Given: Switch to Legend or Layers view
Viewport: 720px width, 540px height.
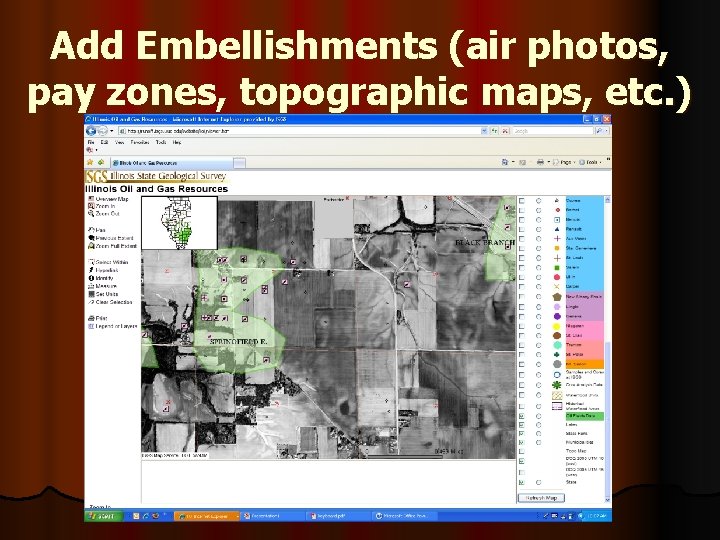Looking at the screenshot, I should pyautogui.click(x=112, y=326).
